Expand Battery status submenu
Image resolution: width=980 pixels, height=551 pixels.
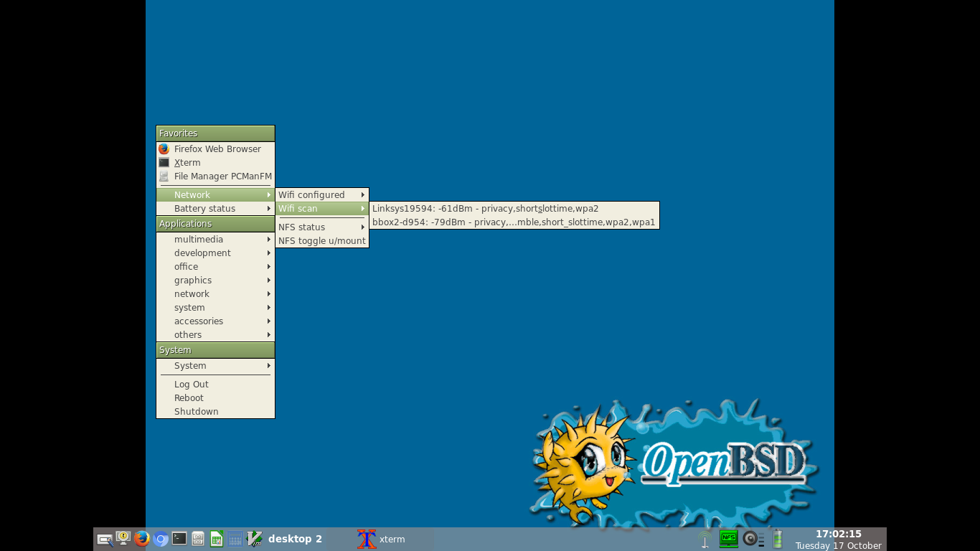215,209
